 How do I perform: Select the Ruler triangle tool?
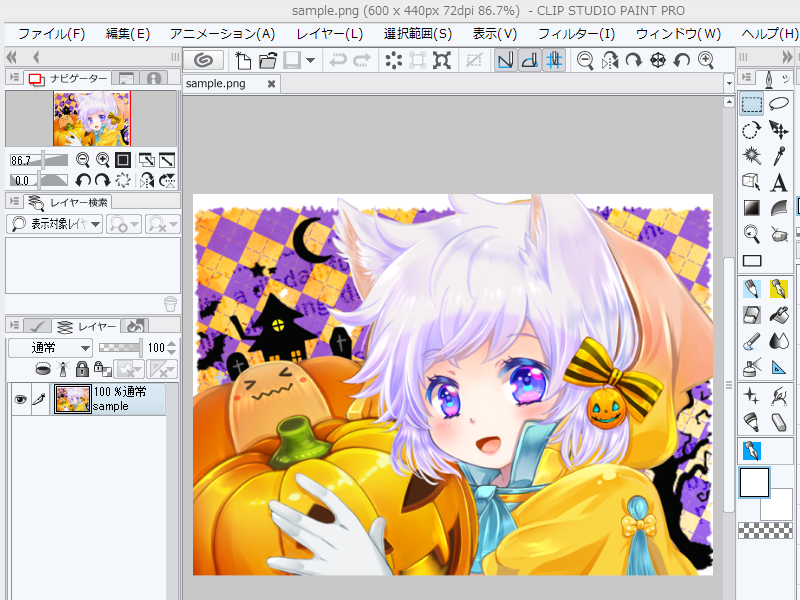[x=779, y=367]
